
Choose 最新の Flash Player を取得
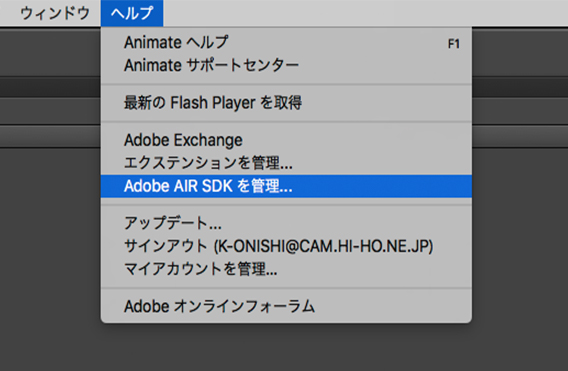(286, 103)
